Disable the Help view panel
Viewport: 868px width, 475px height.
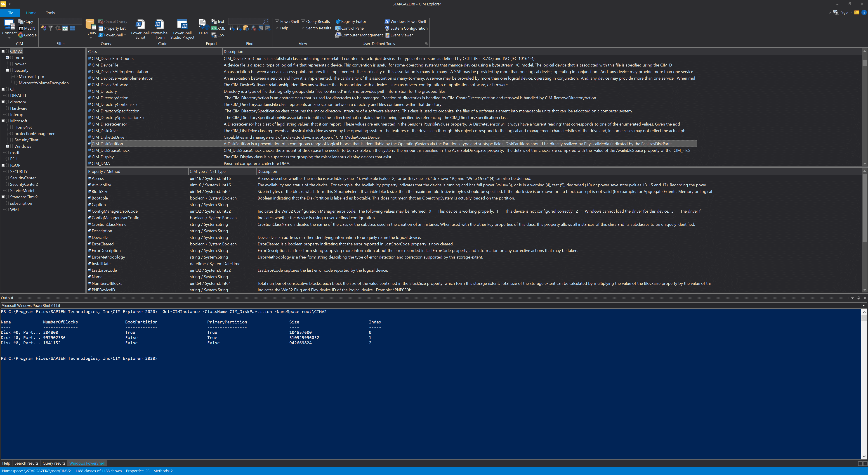click(x=277, y=28)
